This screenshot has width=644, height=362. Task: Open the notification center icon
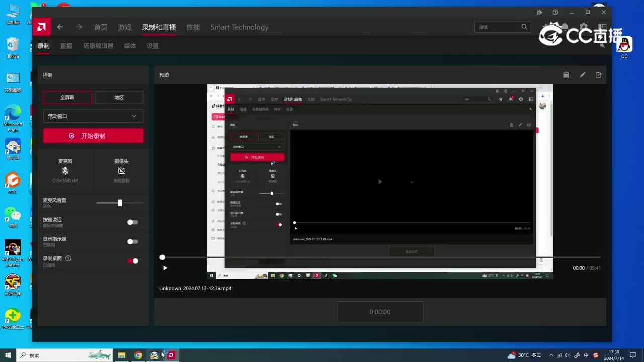(633, 355)
